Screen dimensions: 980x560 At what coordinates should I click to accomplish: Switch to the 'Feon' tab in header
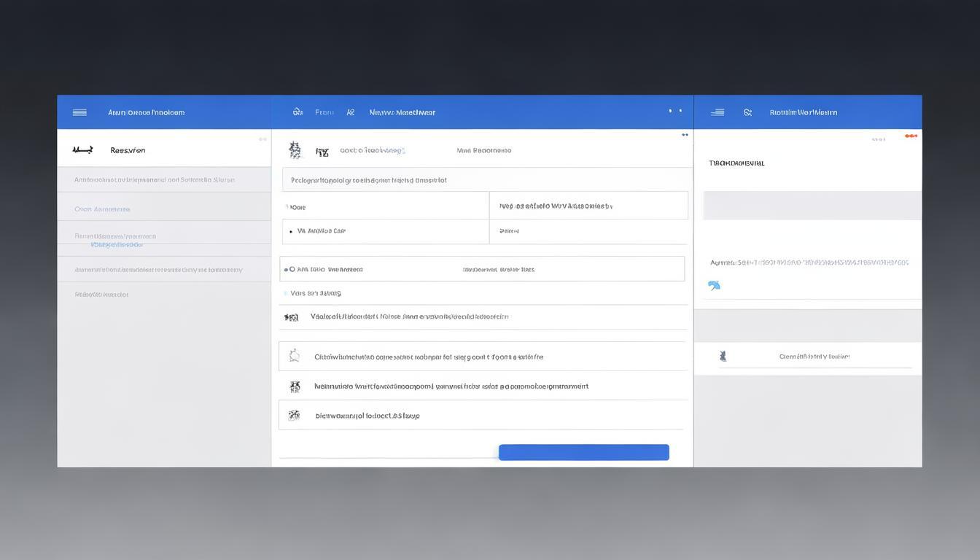[x=324, y=112]
